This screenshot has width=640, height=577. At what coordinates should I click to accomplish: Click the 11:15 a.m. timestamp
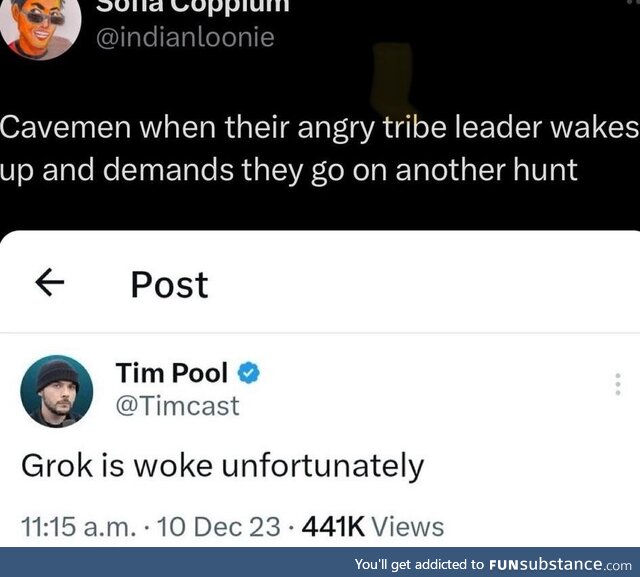coord(78,526)
